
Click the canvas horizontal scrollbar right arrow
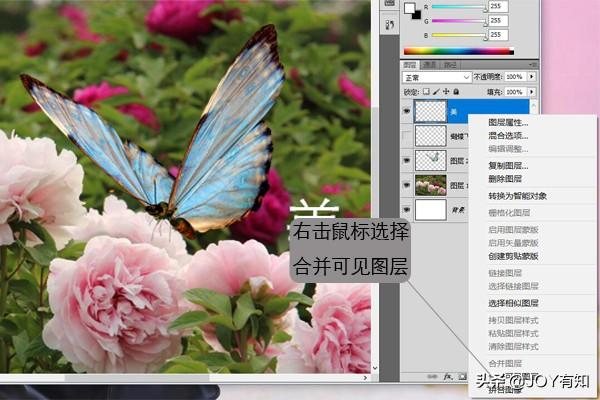tap(365, 377)
